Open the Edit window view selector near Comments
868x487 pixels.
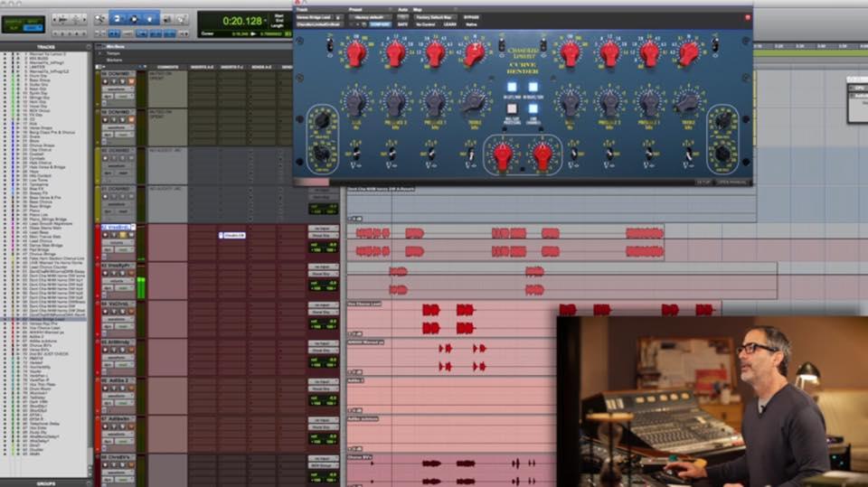99,67
